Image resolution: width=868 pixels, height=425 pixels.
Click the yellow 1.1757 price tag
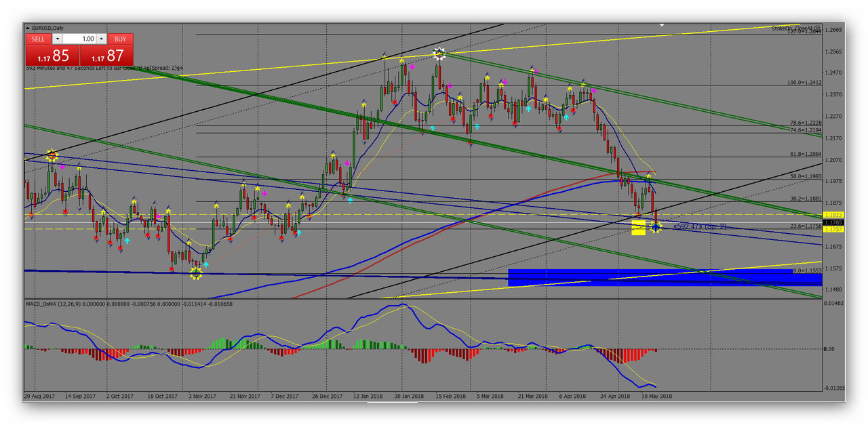click(833, 229)
